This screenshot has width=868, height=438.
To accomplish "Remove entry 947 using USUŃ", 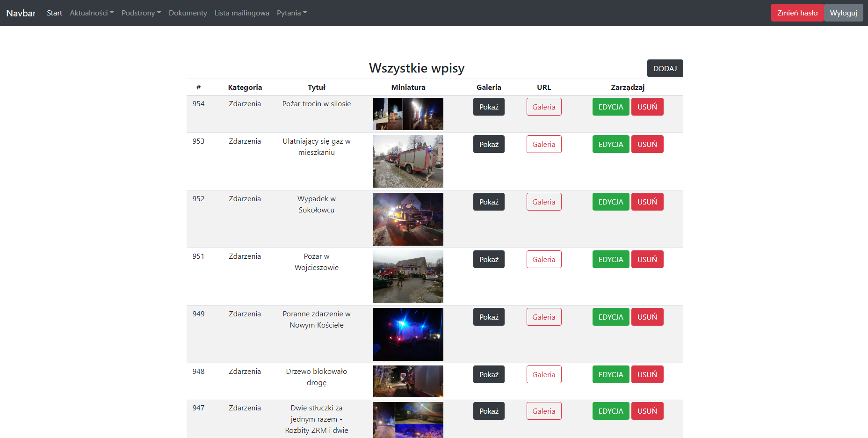I will 647,411.
